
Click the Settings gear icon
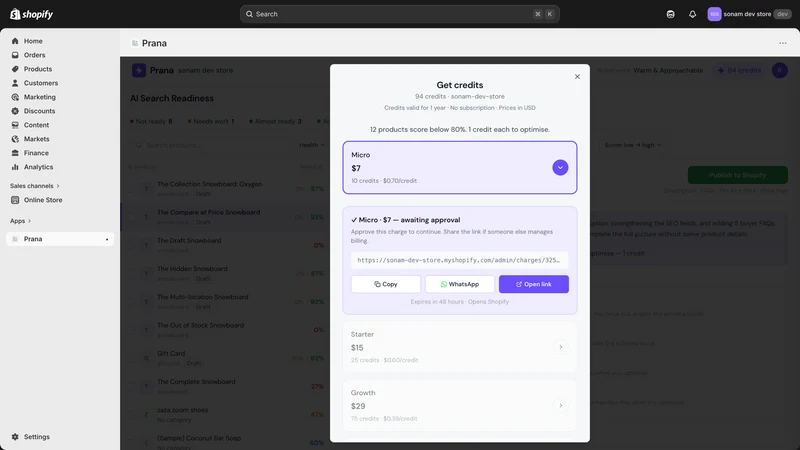[15, 437]
